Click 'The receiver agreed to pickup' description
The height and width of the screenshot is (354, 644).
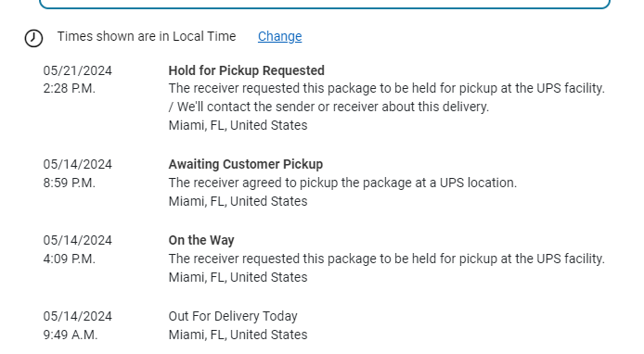[x=342, y=183]
